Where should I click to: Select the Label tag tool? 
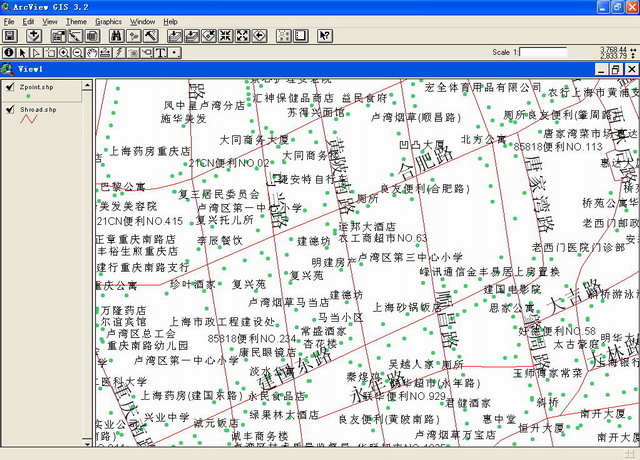tap(147, 53)
